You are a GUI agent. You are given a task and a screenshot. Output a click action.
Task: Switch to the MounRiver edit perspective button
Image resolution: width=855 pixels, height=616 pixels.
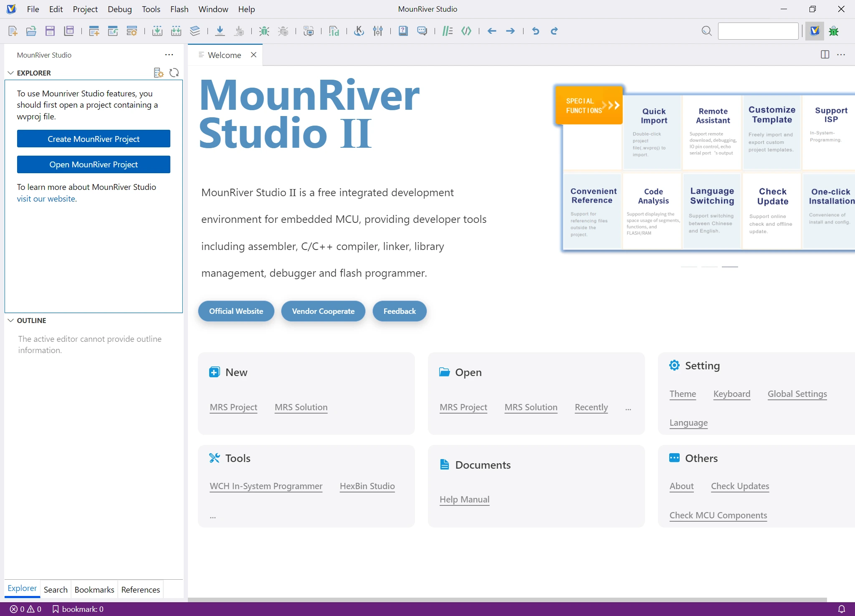(x=815, y=31)
